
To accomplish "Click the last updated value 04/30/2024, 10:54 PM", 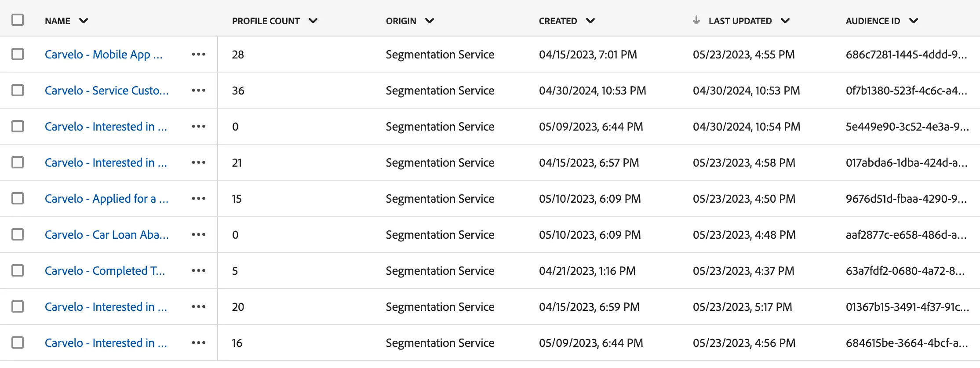I will [747, 127].
